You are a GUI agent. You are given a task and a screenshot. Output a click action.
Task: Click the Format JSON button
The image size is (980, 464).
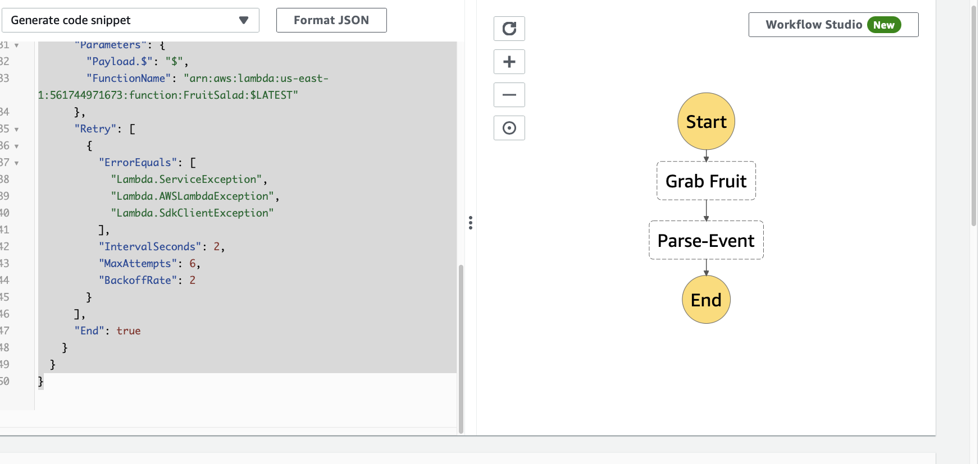point(331,20)
